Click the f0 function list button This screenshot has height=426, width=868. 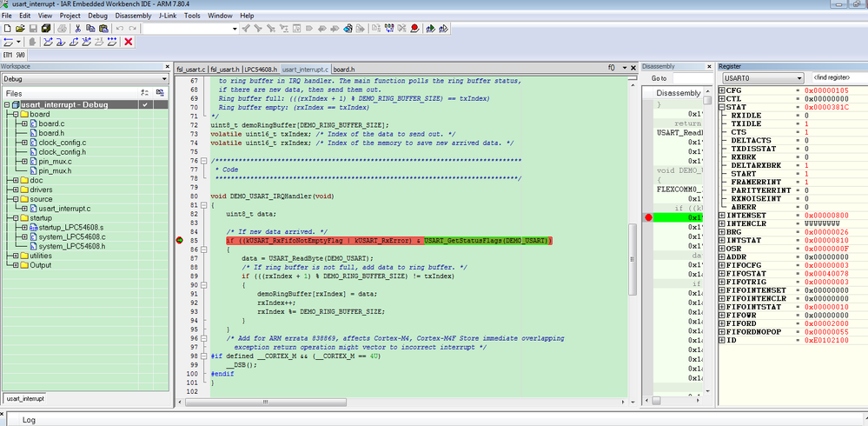[611, 68]
